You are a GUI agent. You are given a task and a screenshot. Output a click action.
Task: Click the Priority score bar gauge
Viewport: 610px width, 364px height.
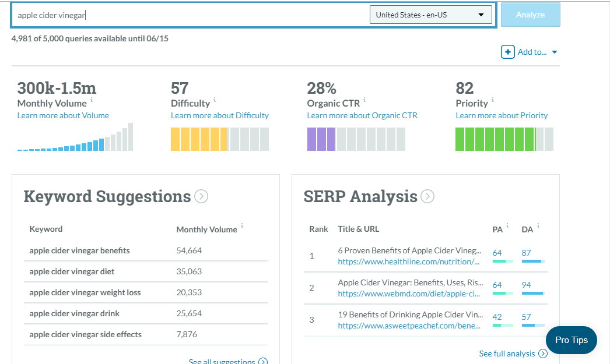click(504, 139)
